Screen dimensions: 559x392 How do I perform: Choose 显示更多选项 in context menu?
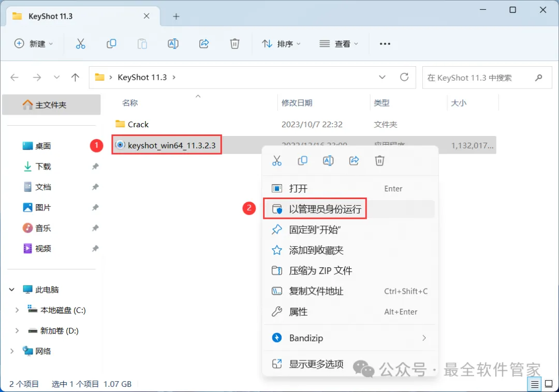349,364
